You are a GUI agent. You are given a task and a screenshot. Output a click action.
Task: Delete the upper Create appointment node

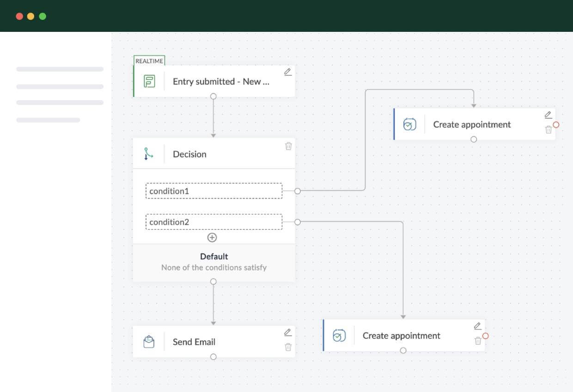pos(549,130)
